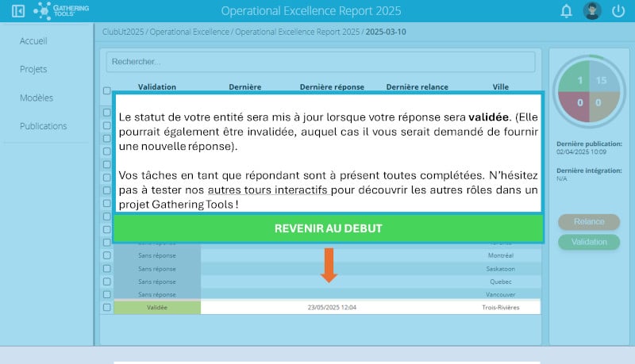
Task: Click the power logout icon
Action: pyautogui.click(x=618, y=11)
